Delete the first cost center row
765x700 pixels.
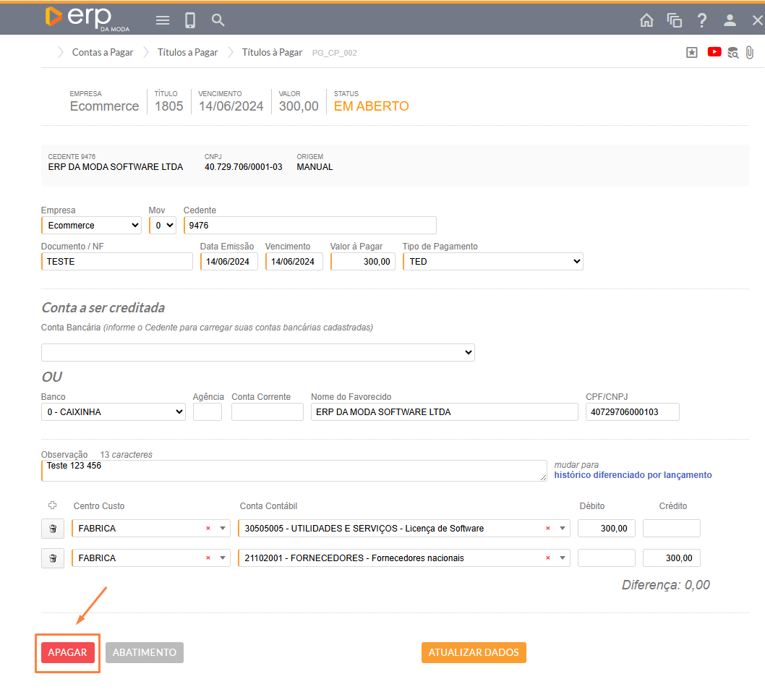(53, 529)
